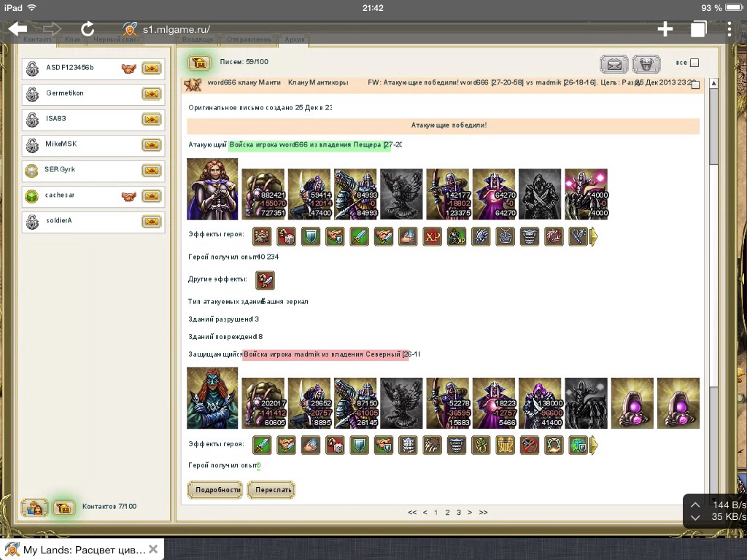Click the add contacts icon at bottom left
Screen dimensions: 747x560
(x=34, y=507)
